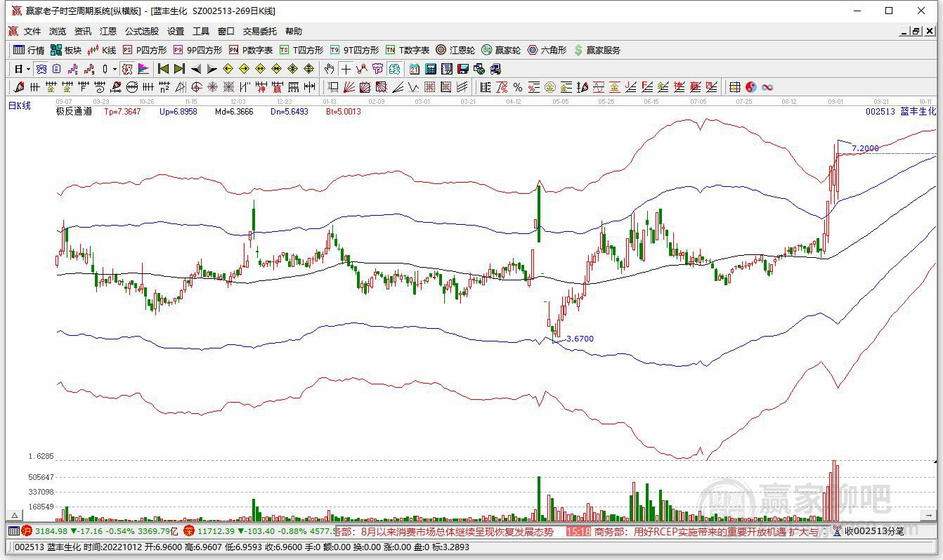
Task: Click the Md=6.3666 indicator value
Action: 234,111
